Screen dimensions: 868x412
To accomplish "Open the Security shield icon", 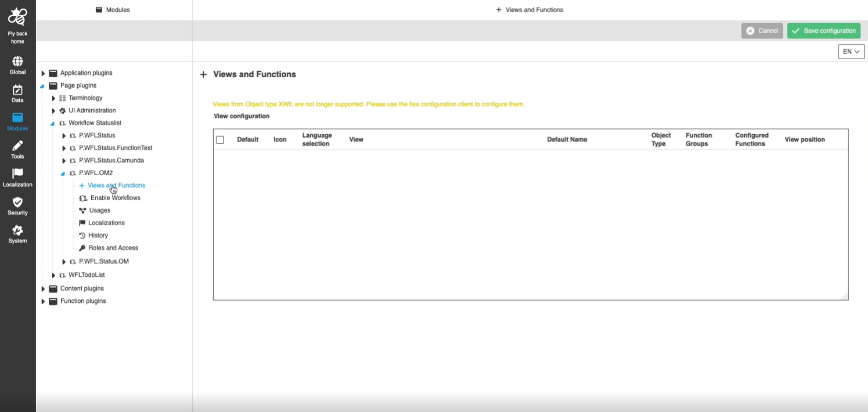I will [17, 203].
